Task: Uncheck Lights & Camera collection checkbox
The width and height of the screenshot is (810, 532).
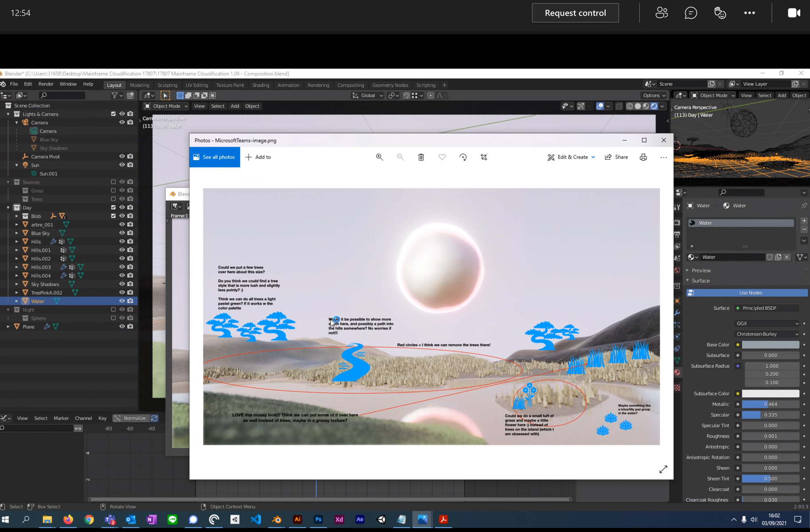Action: pyautogui.click(x=113, y=114)
